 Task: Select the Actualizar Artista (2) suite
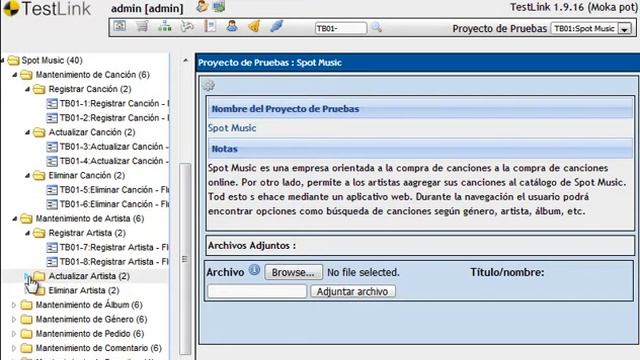coord(89,276)
